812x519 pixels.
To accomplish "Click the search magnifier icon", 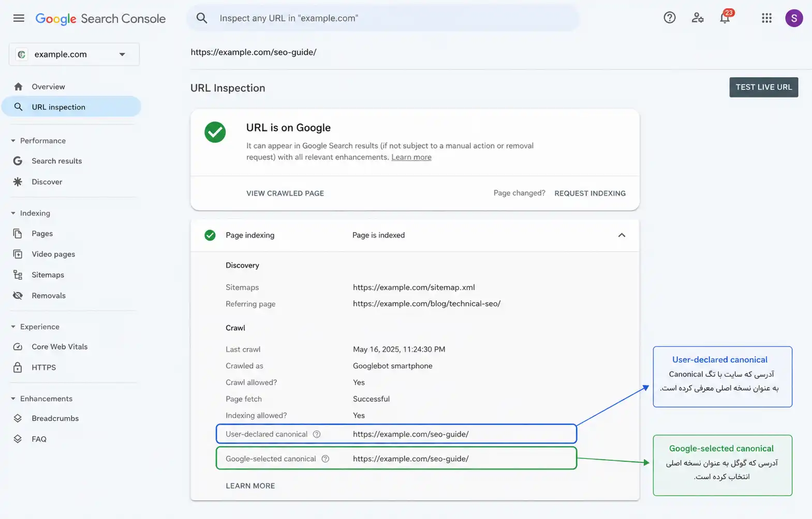I will pos(202,18).
